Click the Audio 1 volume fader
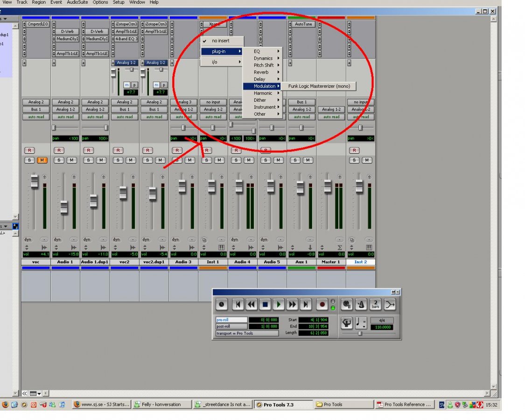 tap(64, 207)
